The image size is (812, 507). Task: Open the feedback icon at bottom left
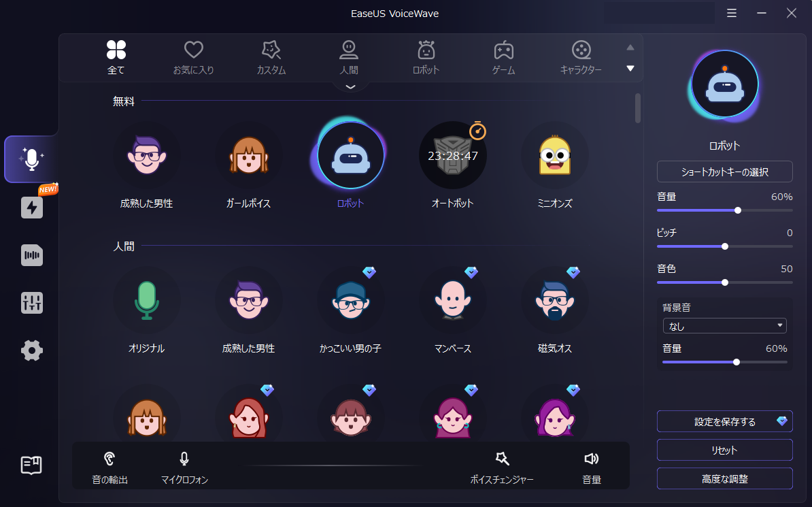tap(31, 465)
